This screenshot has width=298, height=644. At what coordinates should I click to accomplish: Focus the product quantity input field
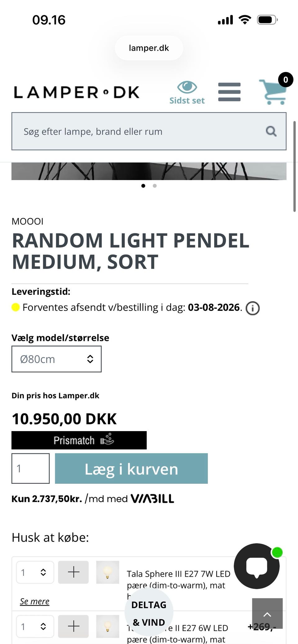click(30, 468)
